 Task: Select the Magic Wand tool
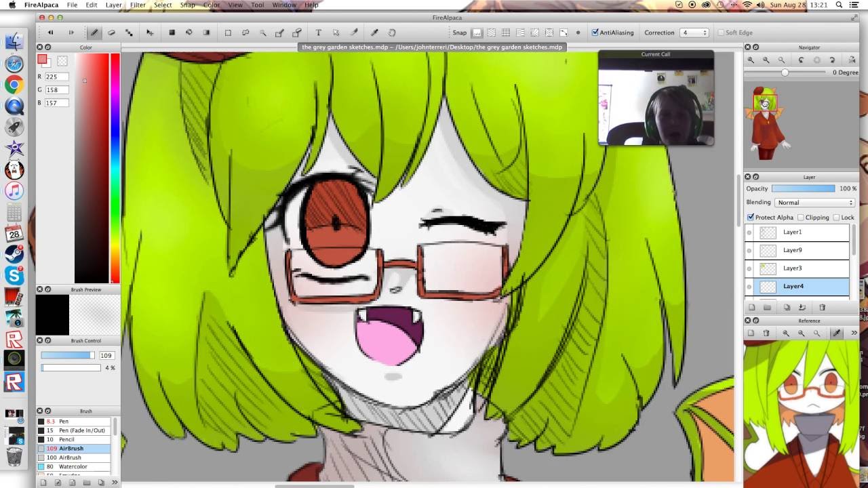pyautogui.click(x=263, y=33)
